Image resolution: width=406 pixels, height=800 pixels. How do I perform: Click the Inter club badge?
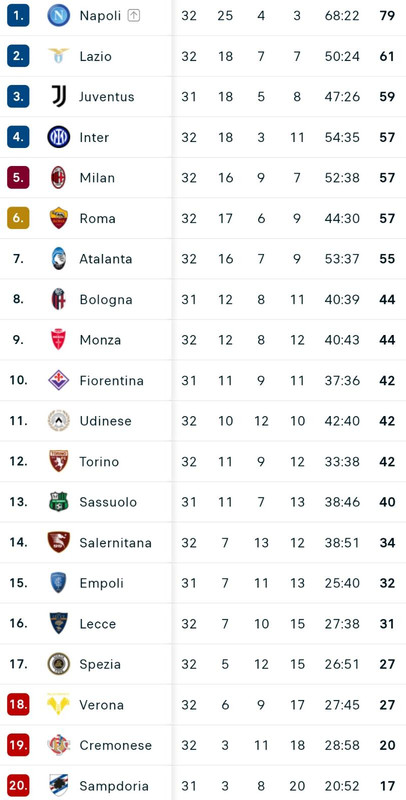coord(59,137)
